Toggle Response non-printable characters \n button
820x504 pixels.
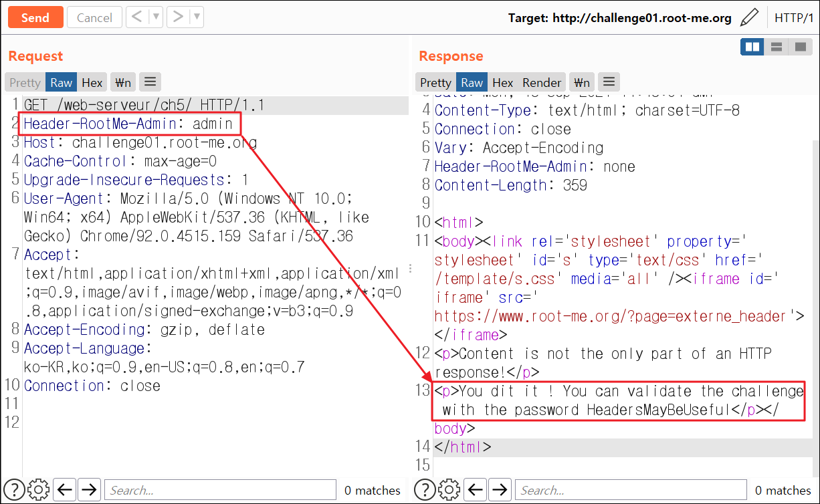(x=582, y=82)
